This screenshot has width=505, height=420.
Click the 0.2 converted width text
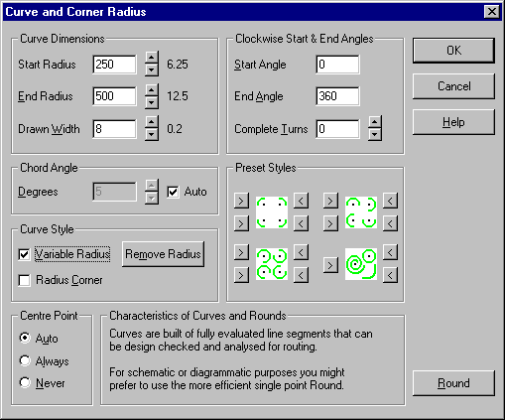[175, 129]
